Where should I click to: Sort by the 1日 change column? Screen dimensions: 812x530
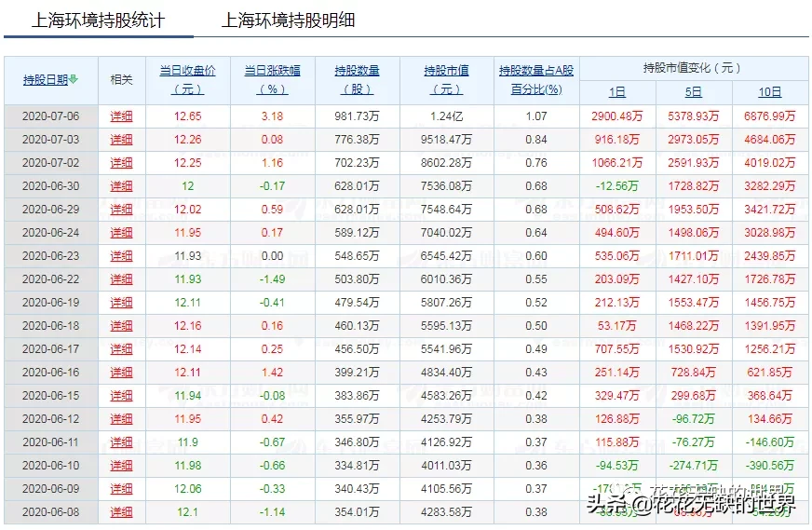[x=616, y=92]
